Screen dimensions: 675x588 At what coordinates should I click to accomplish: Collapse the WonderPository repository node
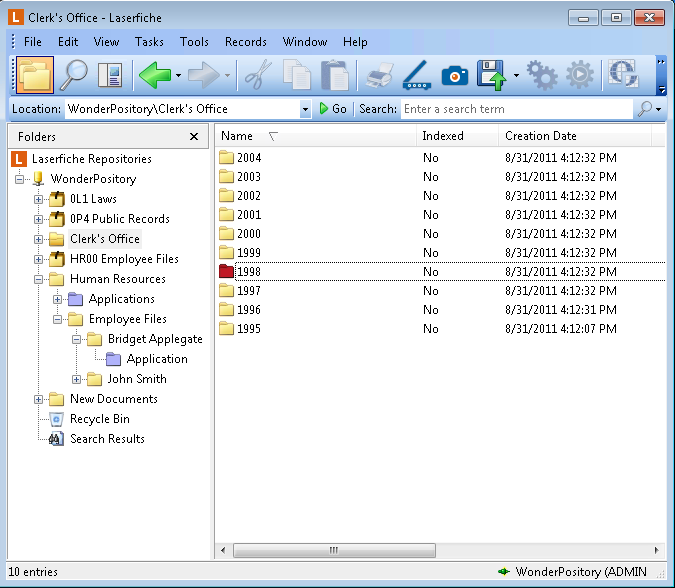[x=20, y=179]
